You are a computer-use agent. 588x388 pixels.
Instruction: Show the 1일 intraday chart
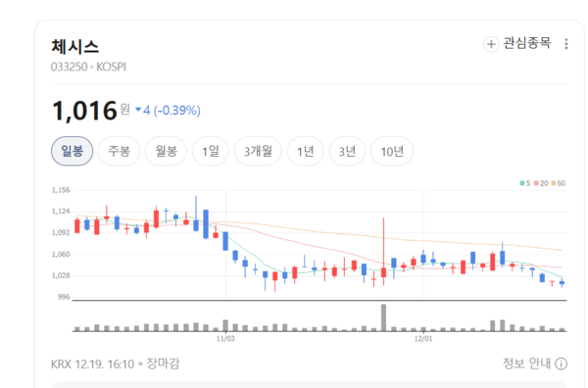[x=211, y=151]
